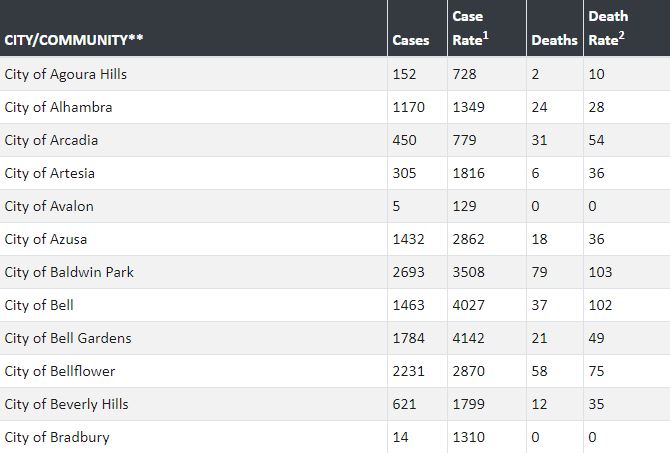670x453 pixels.
Task: Click the City of Arcadia name
Action: pos(51,140)
